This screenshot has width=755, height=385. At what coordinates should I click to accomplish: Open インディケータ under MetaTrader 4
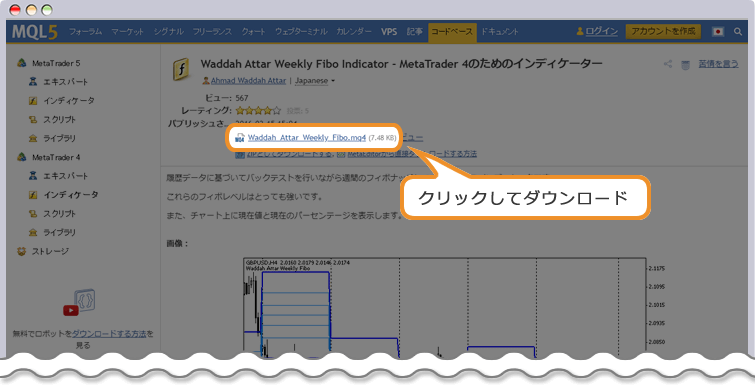(x=71, y=195)
